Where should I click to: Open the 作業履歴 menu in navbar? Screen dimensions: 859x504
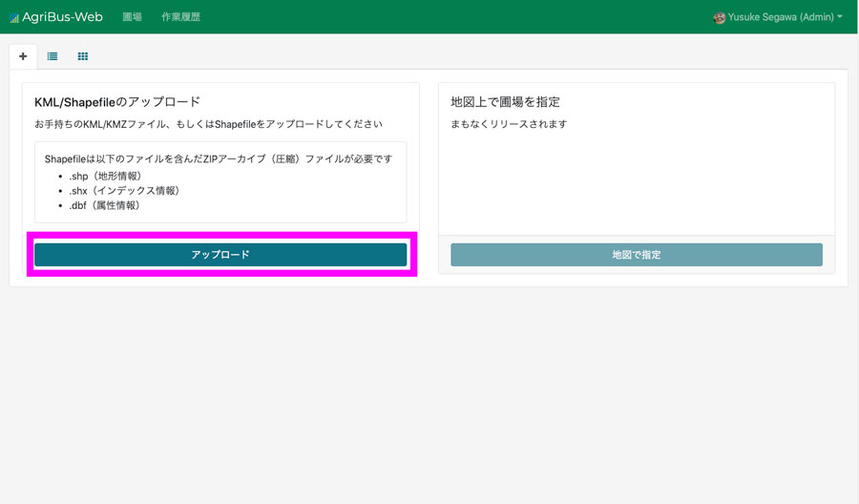point(180,17)
